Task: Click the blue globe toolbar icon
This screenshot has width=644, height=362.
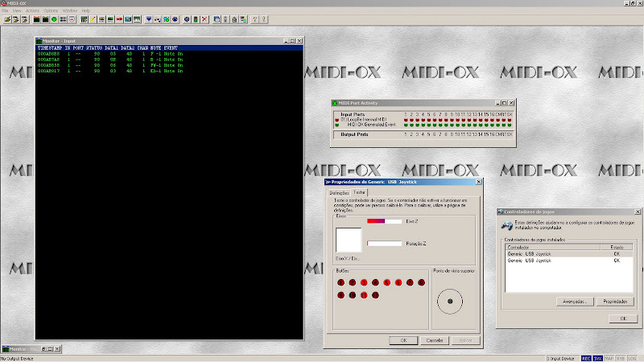Action: pyautogui.click(x=175, y=19)
